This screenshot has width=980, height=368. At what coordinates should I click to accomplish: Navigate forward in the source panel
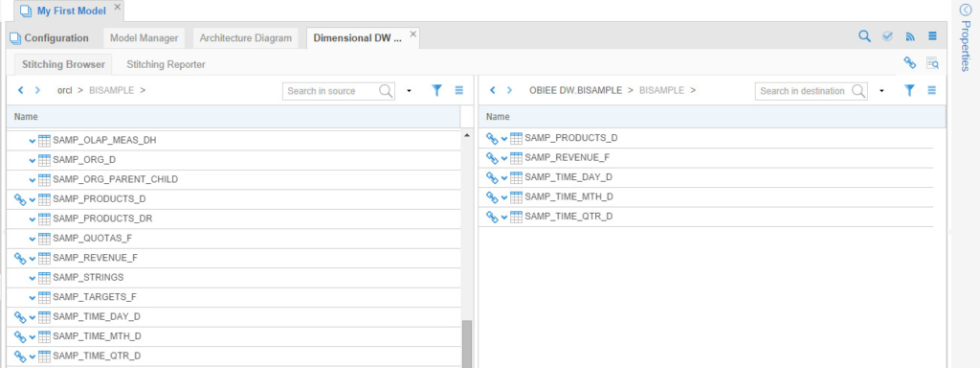(37, 90)
